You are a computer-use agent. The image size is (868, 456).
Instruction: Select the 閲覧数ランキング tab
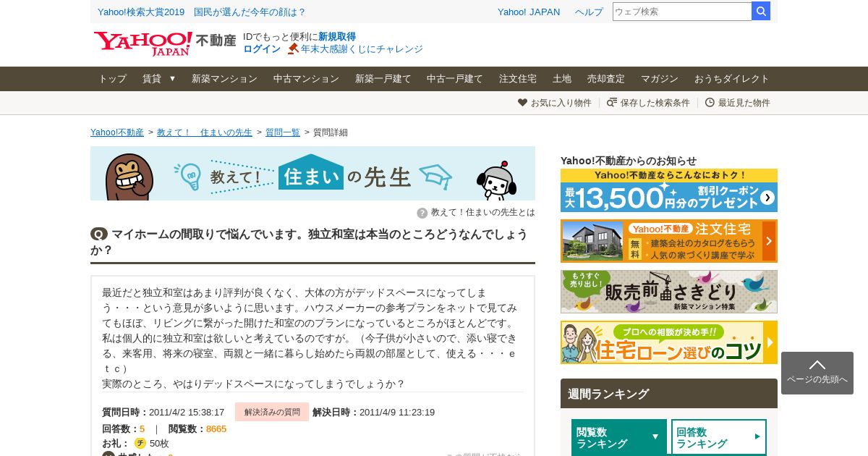(x=619, y=437)
